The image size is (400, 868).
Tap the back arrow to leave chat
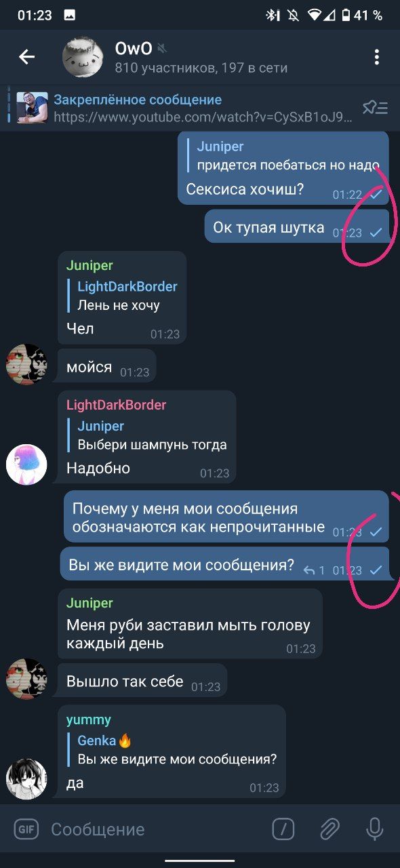pyautogui.click(x=26, y=57)
